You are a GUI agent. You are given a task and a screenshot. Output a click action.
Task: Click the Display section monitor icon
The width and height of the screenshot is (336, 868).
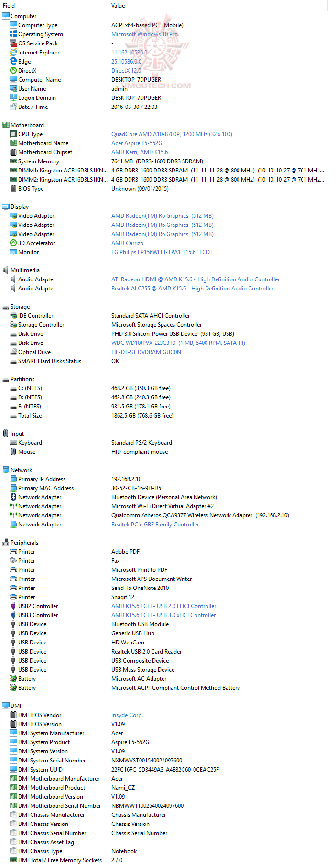[6, 206]
